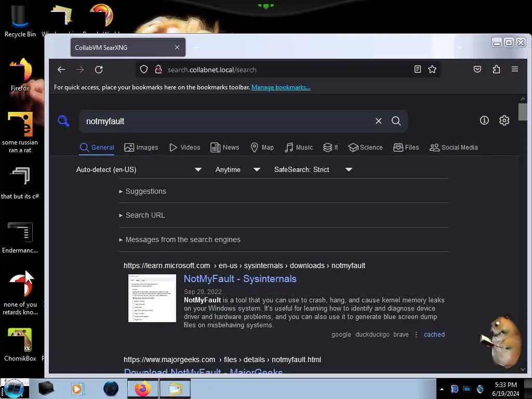532x399 pixels.
Task: Click the SearXNG magnifier logo
Action: [63, 121]
